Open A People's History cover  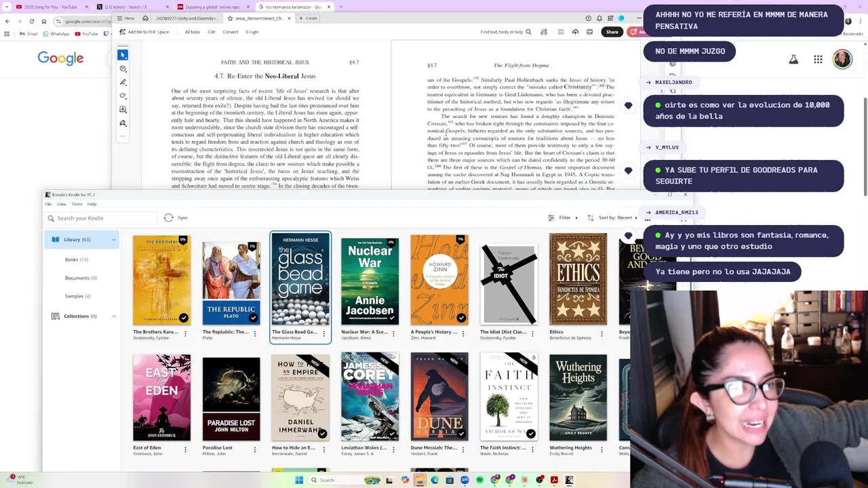point(439,280)
